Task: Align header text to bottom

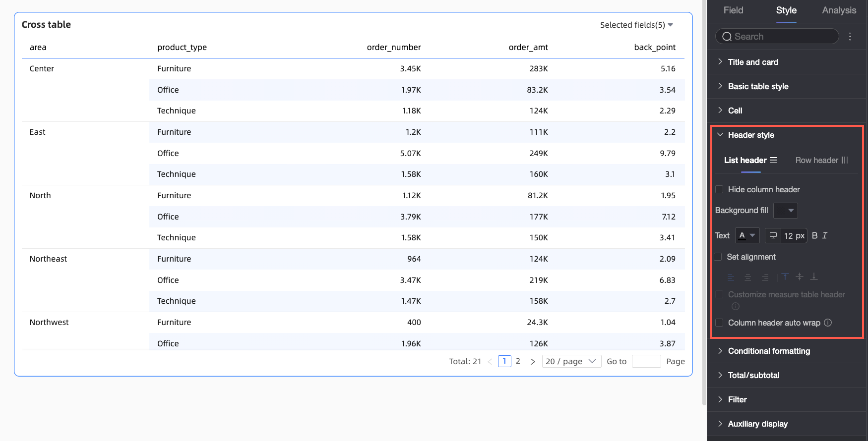Action: pos(814,277)
